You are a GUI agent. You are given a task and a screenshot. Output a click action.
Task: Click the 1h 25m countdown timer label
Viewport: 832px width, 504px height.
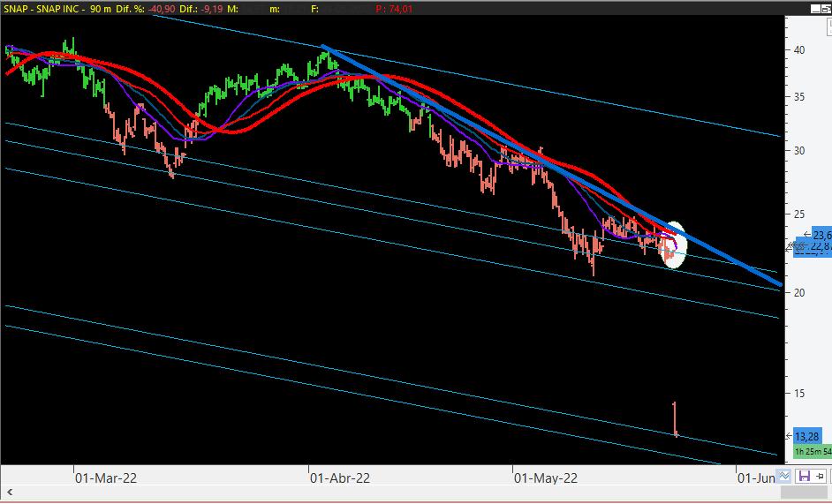pos(813,451)
